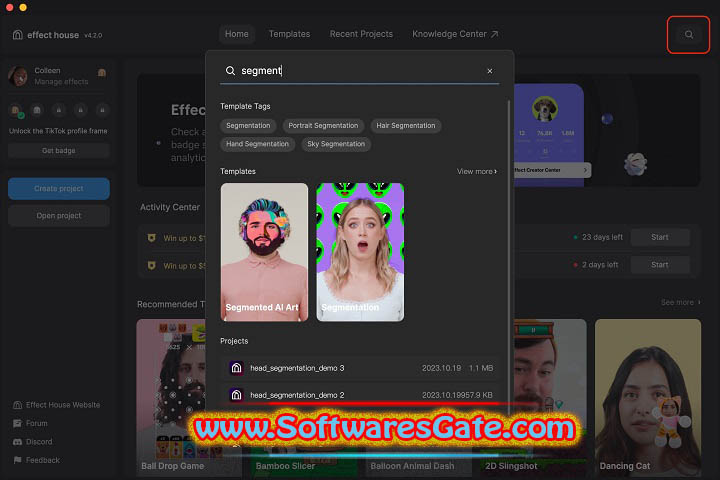720x480 pixels.
Task: Click the fourth locked badge icon
Action: (x=80, y=110)
